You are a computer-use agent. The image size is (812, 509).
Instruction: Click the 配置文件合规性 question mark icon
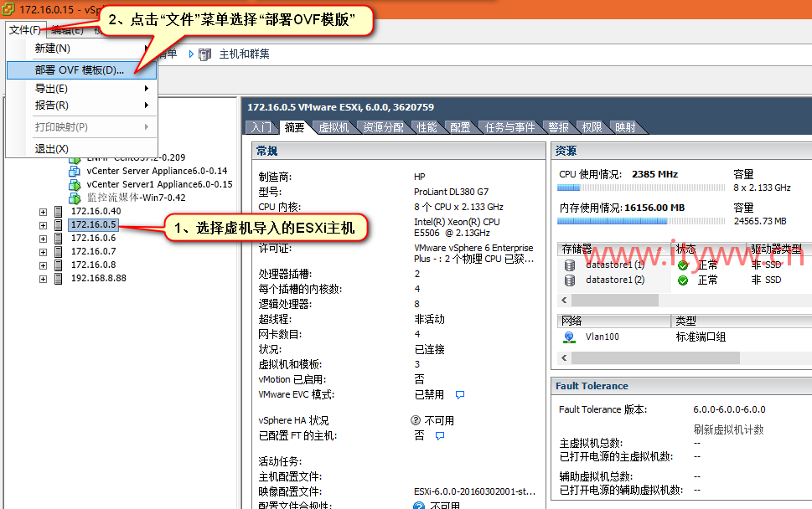419,506
